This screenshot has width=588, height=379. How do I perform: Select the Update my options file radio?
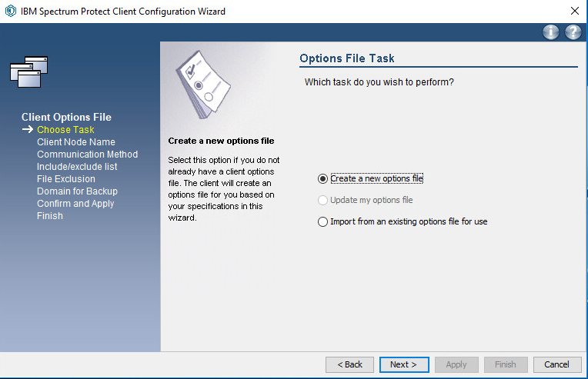[x=322, y=201]
